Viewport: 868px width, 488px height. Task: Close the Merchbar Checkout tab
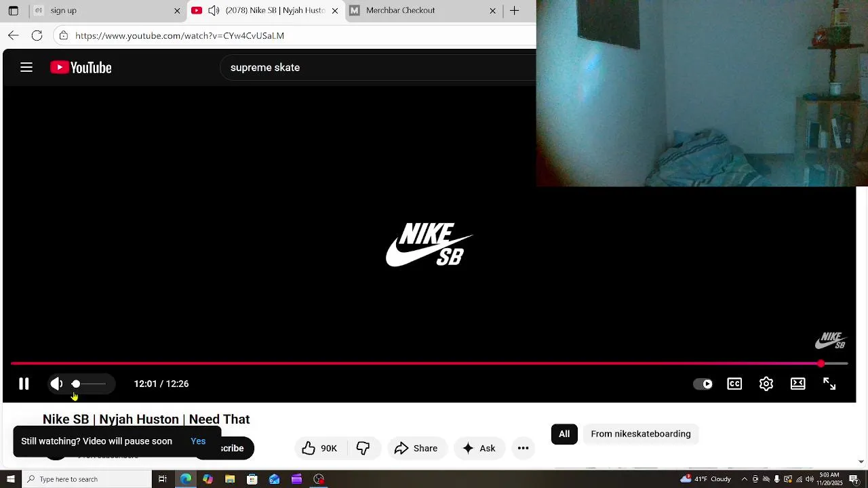pos(492,11)
